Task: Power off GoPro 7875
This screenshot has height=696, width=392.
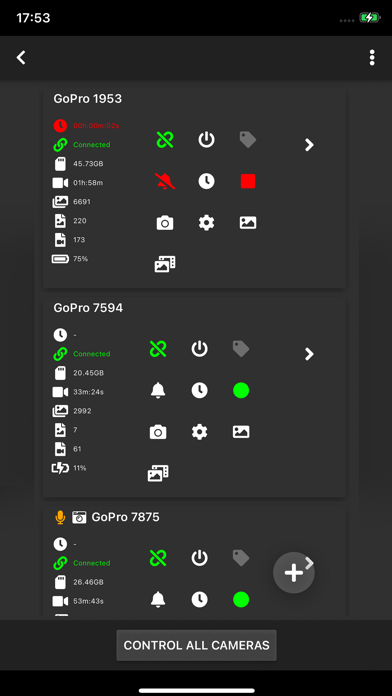Action: (x=199, y=558)
